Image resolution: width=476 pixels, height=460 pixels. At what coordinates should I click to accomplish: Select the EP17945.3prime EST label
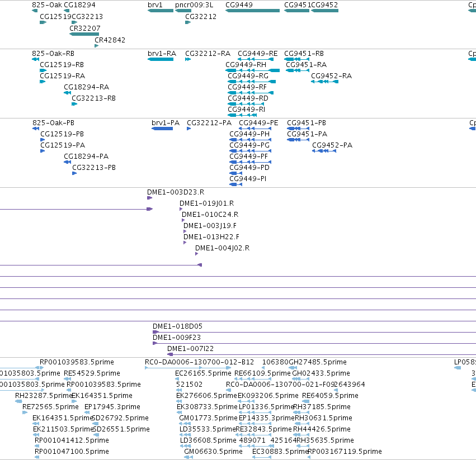click(x=112, y=407)
